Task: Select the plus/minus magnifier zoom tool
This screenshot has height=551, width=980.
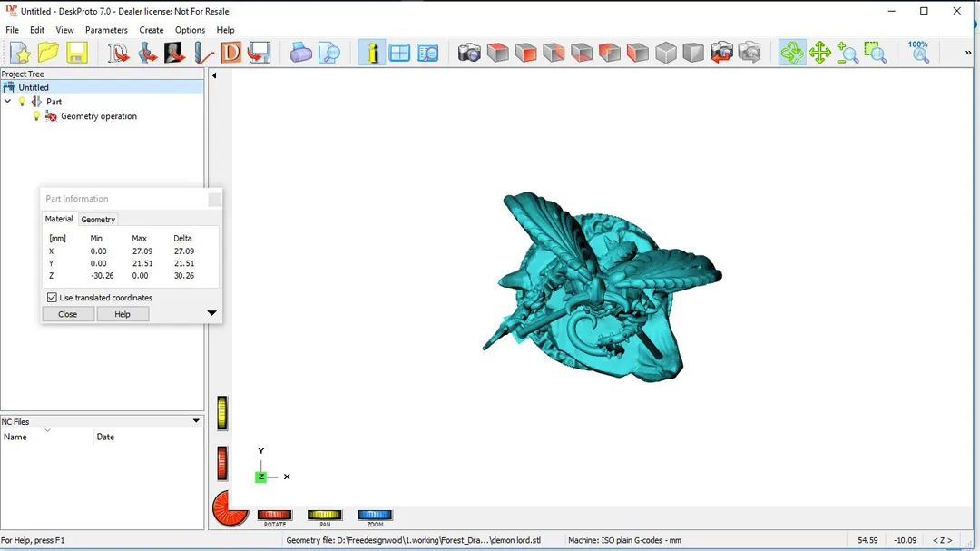Action: click(848, 53)
